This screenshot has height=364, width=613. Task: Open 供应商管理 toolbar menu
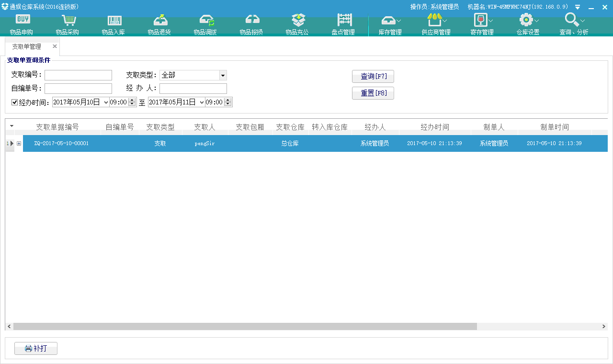coord(436,24)
